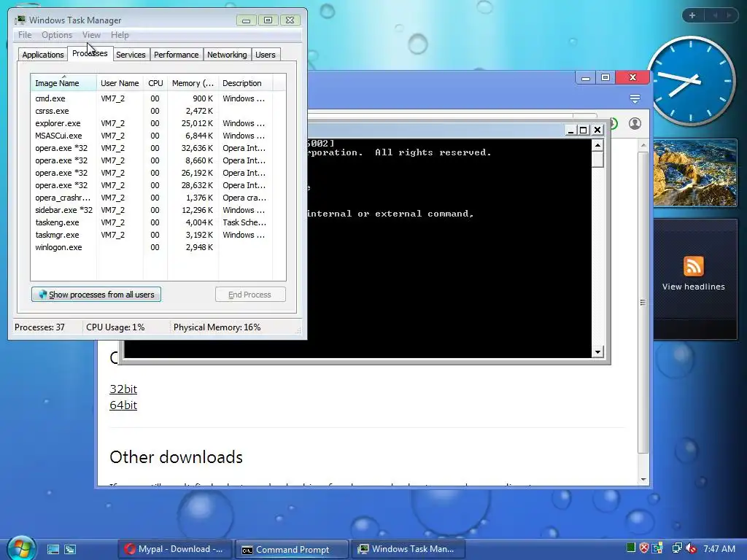Select the explorer.exe process row
Image resolution: width=747 pixels, height=560 pixels.
[152, 123]
